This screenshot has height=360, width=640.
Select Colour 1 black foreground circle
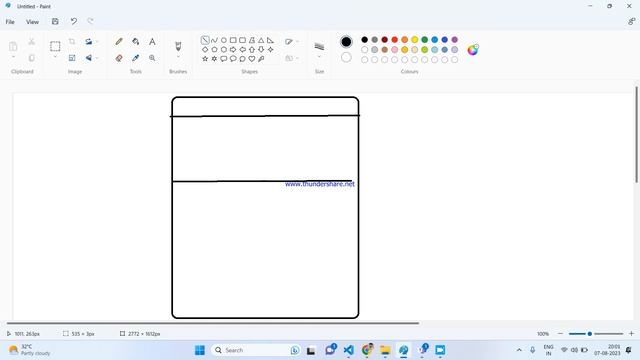click(346, 41)
